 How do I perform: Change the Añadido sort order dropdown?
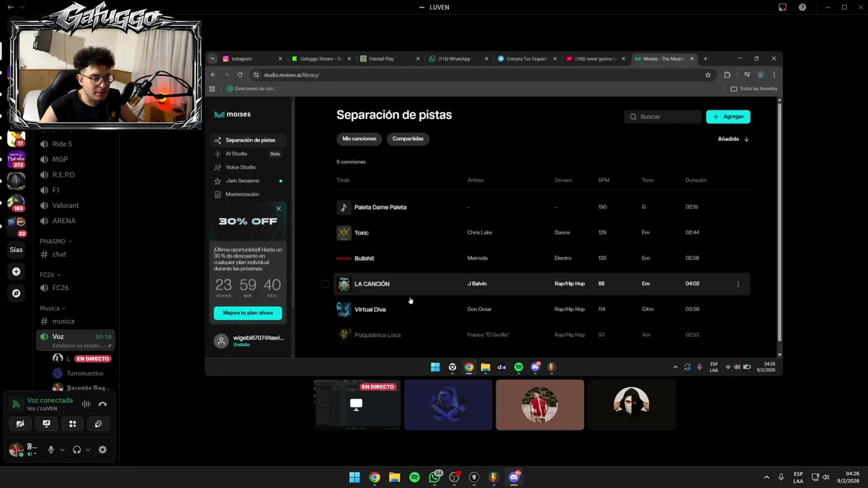pyautogui.click(x=734, y=139)
